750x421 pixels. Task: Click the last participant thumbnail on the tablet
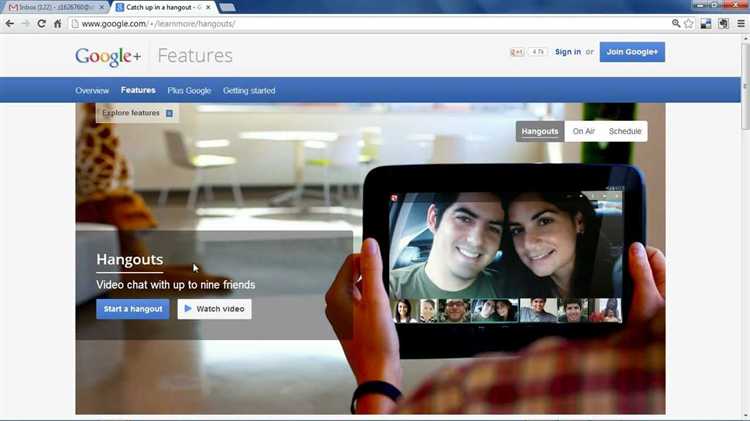click(605, 310)
